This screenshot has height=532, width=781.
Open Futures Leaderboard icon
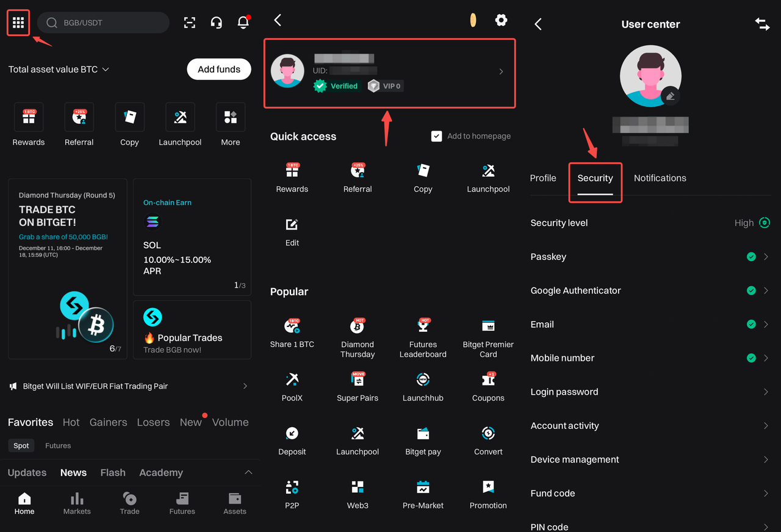423,326
